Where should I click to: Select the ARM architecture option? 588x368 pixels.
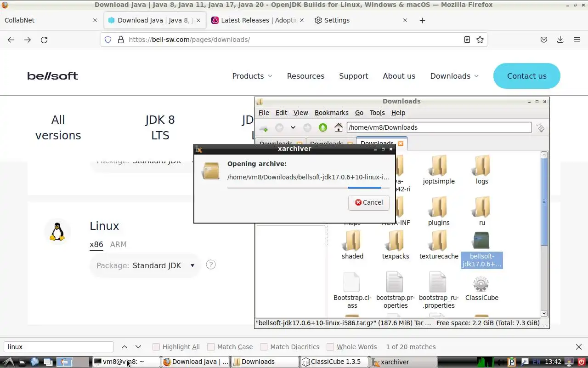point(118,244)
